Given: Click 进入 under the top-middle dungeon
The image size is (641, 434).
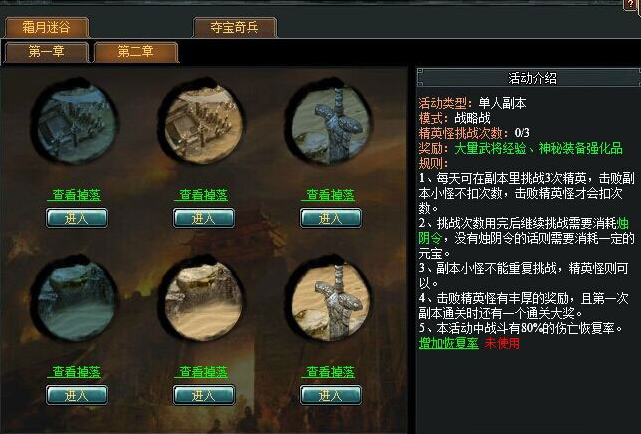Looking at the screenshot, I should tap(204, 218).
